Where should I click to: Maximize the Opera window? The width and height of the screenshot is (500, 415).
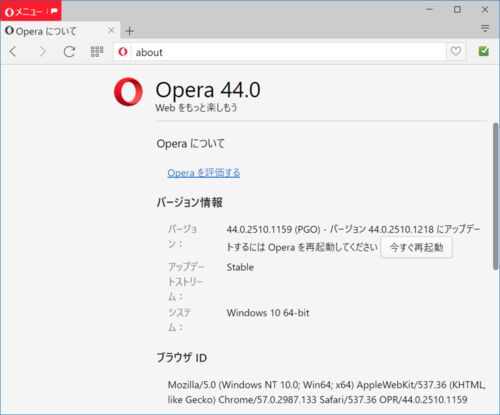tap(457, 10)
